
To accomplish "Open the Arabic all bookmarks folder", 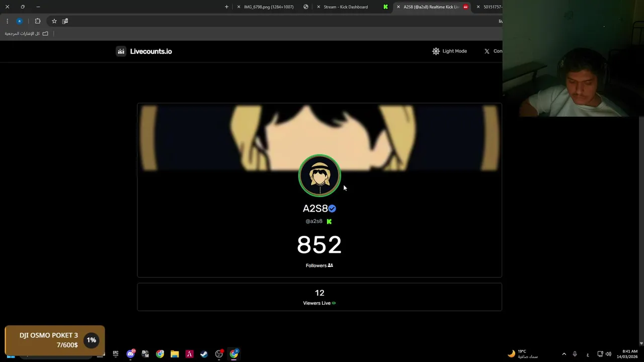I will click(x=26, y=34).
